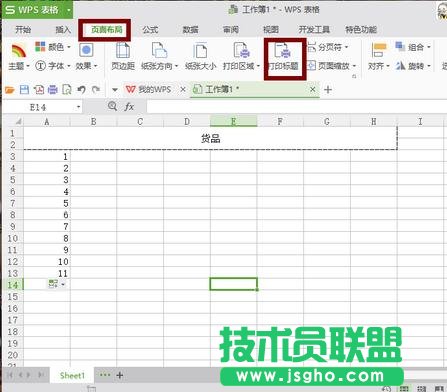The width and height of the screenshot is (447, 392).
Task: Click the print icon in quick toolbar
Action: click(x=53, y=90)
